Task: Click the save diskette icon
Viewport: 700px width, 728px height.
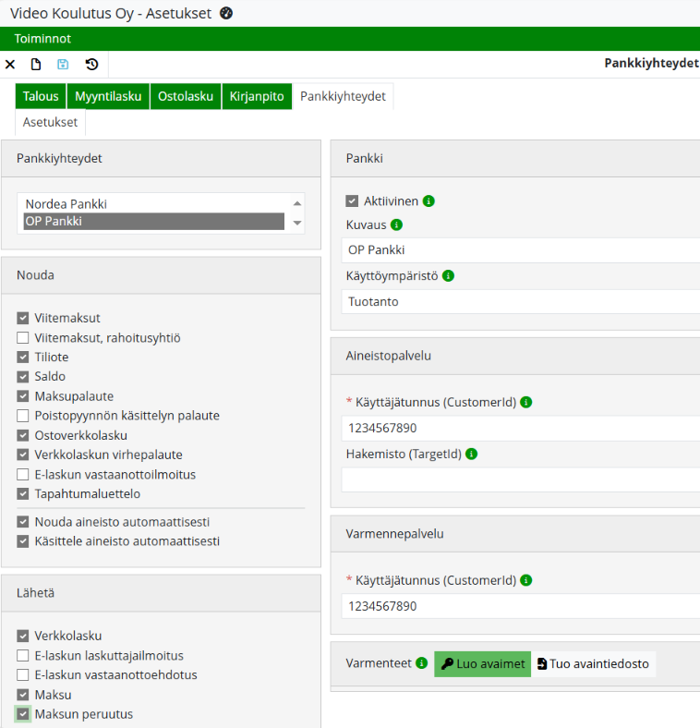Action: pyautogui.click(x=63, y=65)
